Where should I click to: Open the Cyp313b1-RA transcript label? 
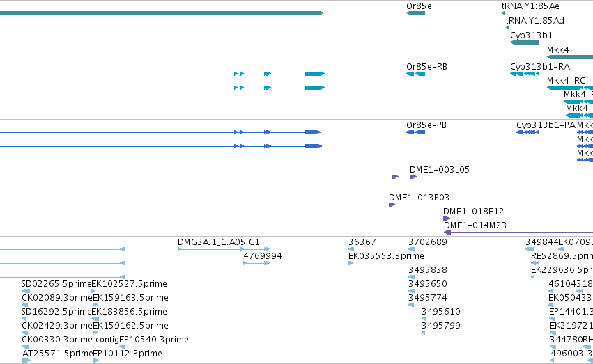[539, 67]
